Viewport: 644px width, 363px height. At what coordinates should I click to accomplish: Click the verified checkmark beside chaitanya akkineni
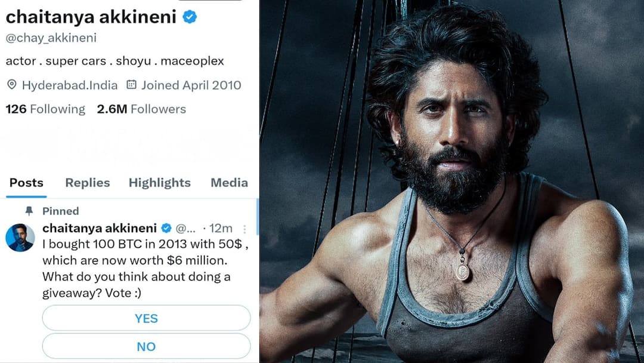coord(188,17)
